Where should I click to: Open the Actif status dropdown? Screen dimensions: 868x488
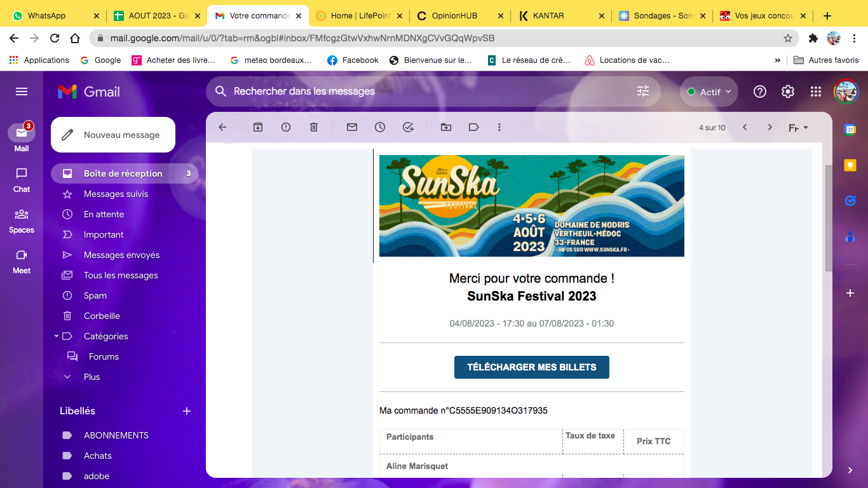pyautogui.click(x=709, y=91)
